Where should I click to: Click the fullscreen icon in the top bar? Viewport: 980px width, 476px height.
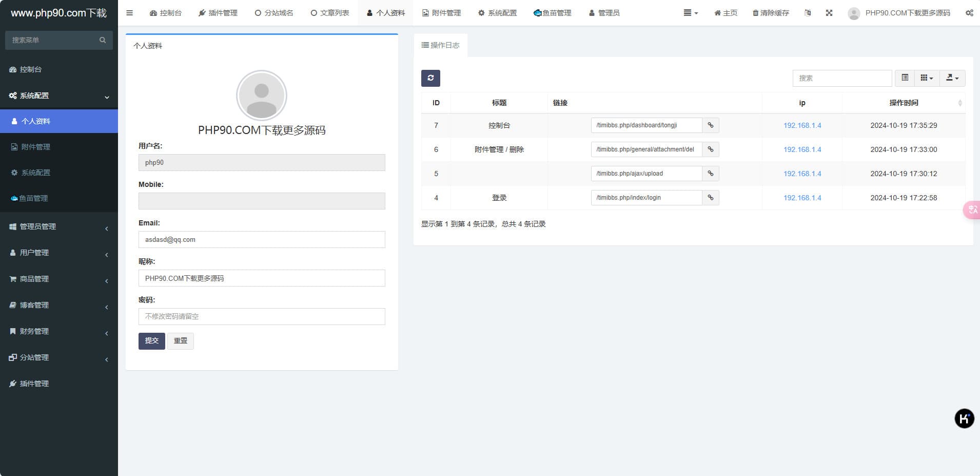[829, 13]
